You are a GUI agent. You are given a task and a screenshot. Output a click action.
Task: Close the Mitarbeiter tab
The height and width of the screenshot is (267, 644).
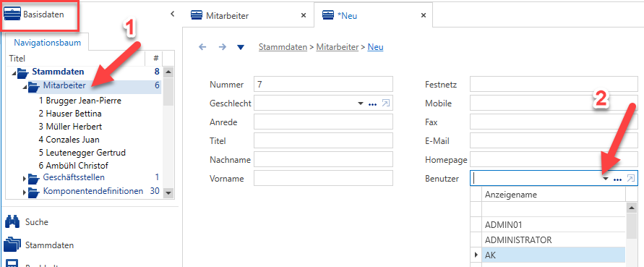pyautogui.click(x=304, y=16)
